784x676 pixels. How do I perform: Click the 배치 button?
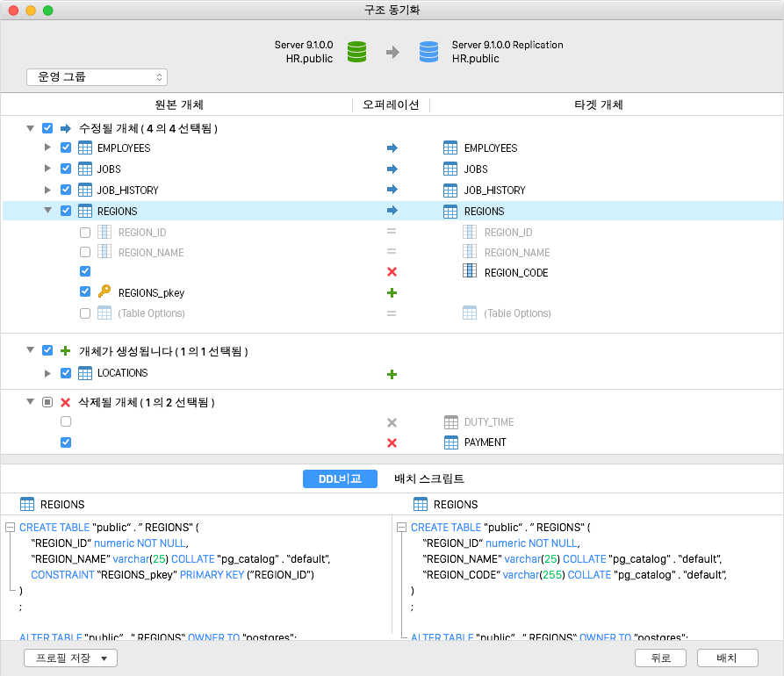point(727,658)
